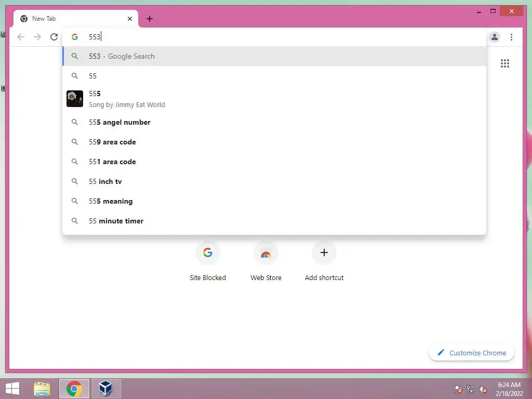Choose '55 minute timer' suggestion
This screenshot has width=532, height=399.
[x=274, y=221]
